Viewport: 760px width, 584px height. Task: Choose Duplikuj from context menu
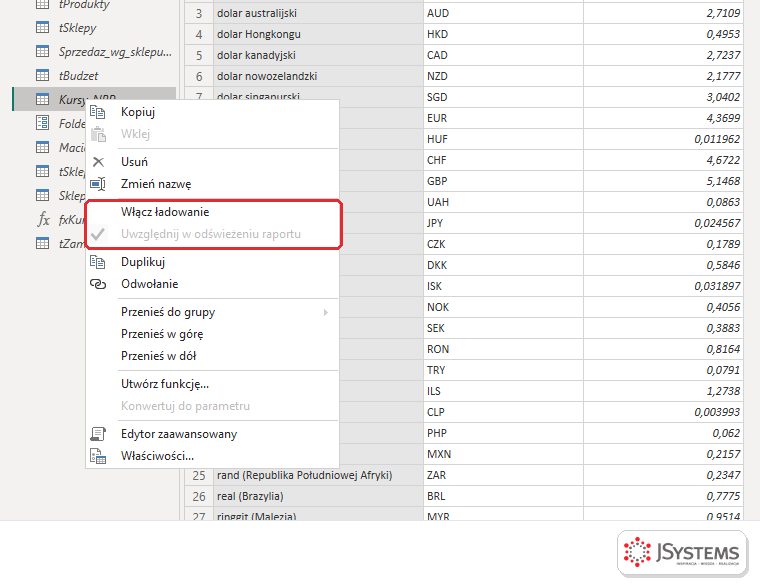click(212, 262)
